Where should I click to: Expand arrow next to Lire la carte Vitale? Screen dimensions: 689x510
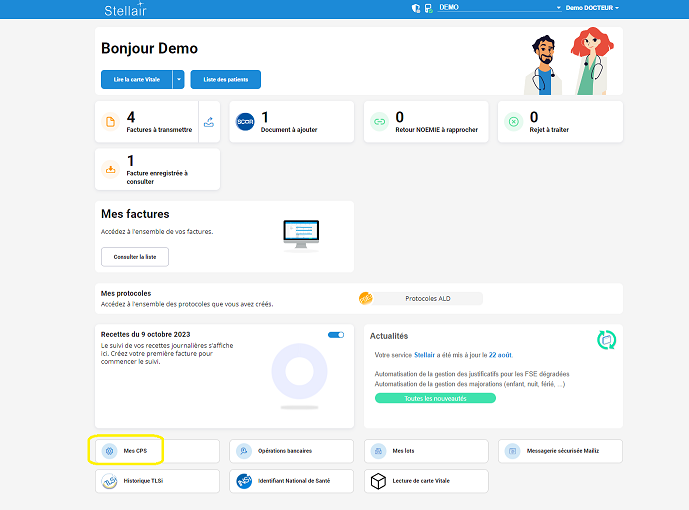click(178, 80)
